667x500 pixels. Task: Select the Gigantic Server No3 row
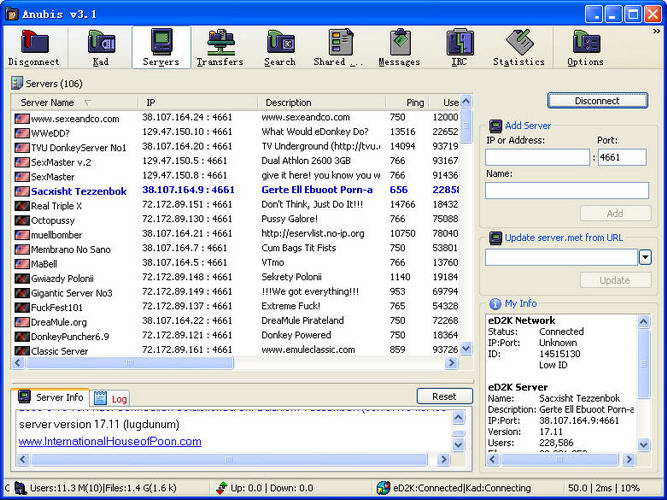236,292
